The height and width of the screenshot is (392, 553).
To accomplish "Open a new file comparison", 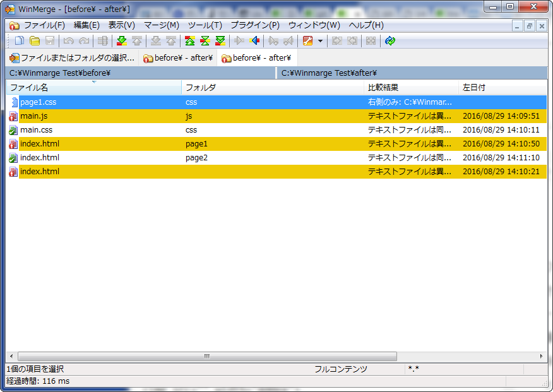I will point(18,40).
